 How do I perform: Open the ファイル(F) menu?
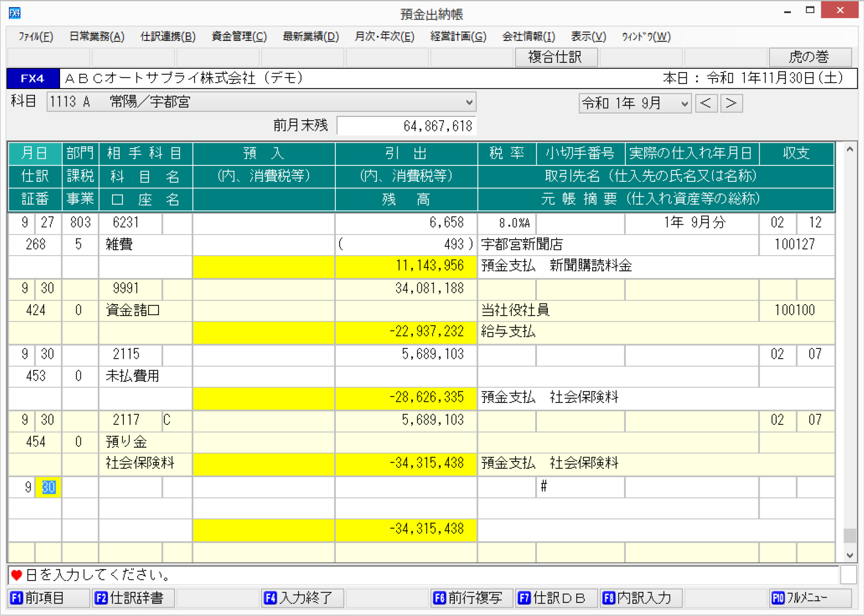click(36, 37)
